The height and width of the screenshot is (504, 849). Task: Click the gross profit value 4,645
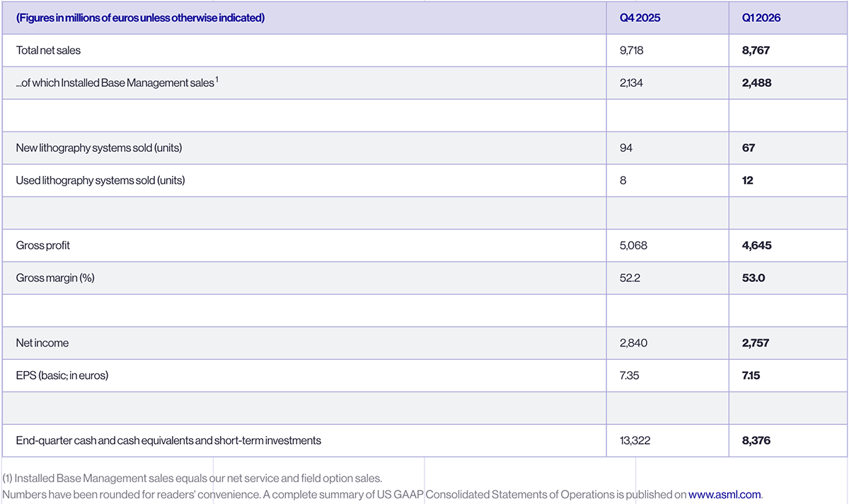coord(756,245)
